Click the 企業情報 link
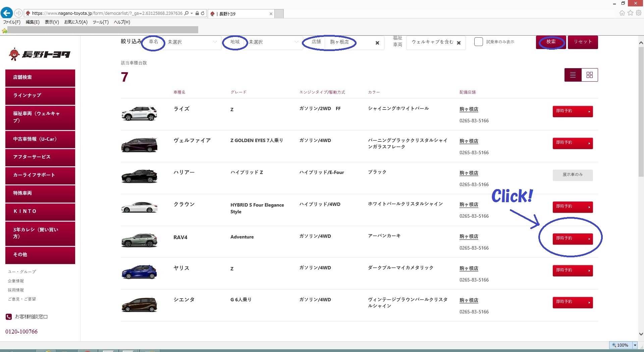The height and width of the screenshot is (352, 644). pyautogui.click(x=16, y=281)
